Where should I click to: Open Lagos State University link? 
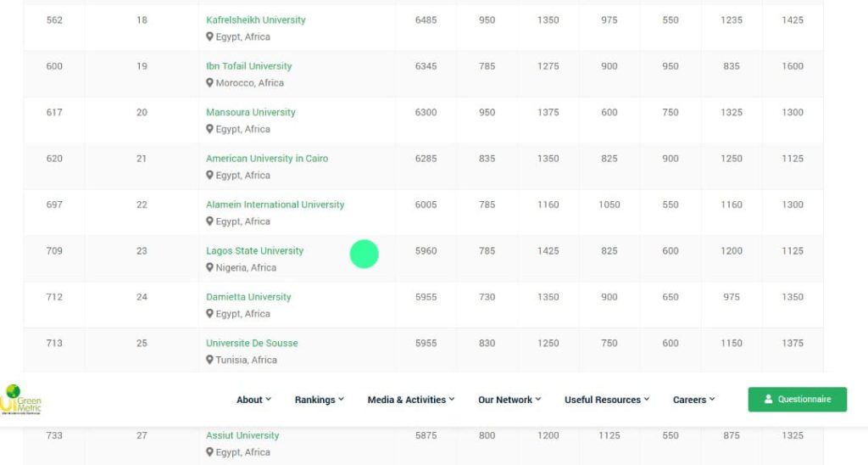tap(254, 251)
